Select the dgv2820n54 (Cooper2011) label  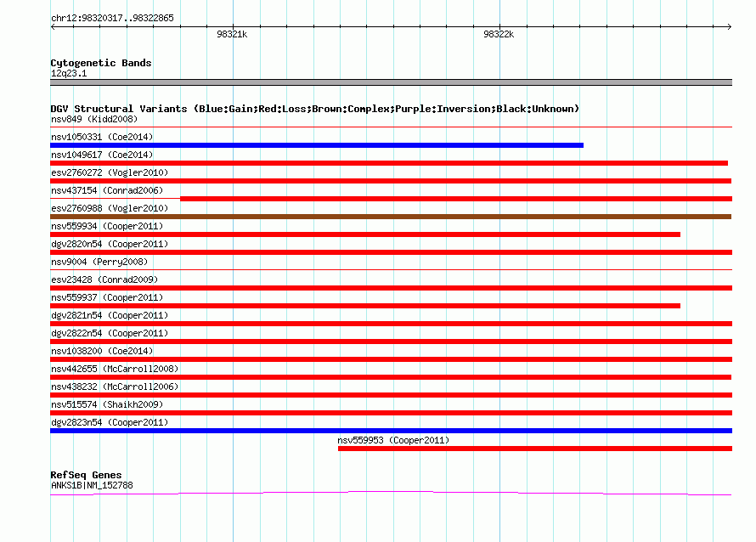pos(110,244)
